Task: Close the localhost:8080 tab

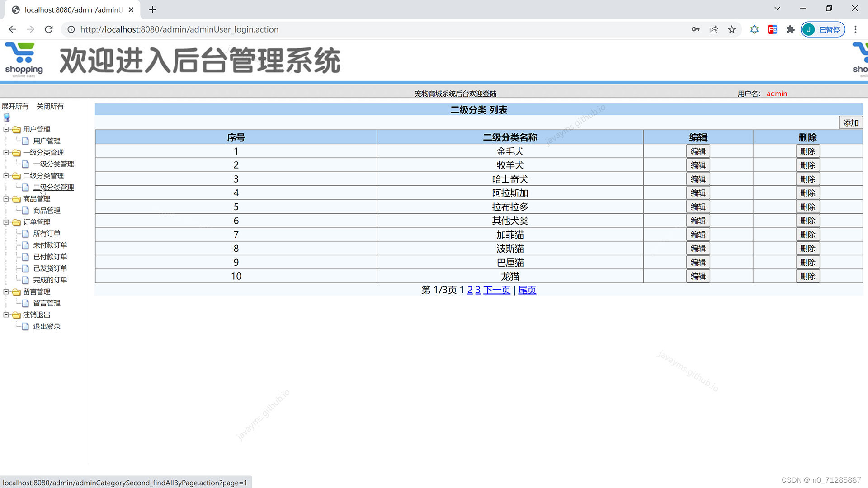Action: (131, 9)
